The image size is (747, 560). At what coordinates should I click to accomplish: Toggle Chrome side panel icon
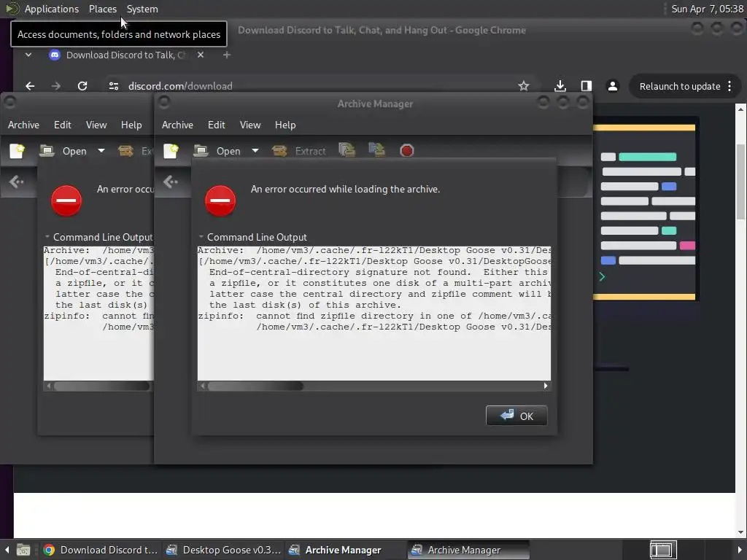pyautogui.click(x=587, y=86)
